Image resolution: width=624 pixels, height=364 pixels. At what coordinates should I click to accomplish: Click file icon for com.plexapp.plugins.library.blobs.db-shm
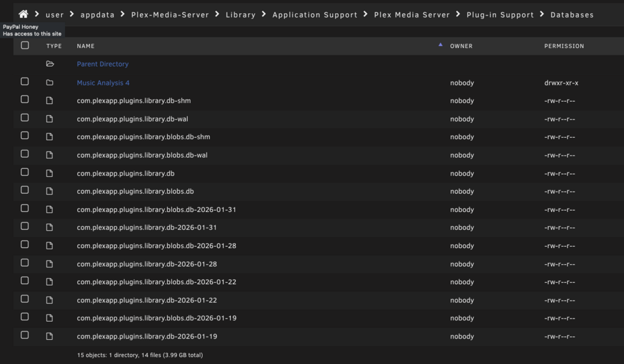click(x=49, y=136)
